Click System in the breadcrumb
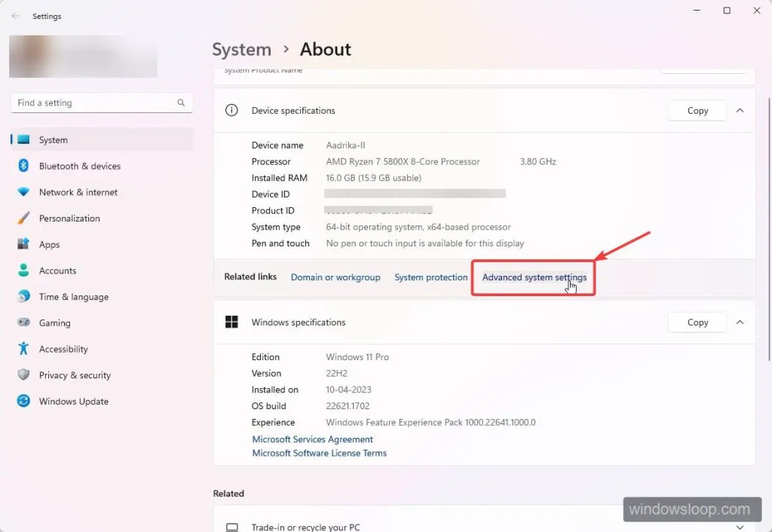 click(x=241, y=49)
